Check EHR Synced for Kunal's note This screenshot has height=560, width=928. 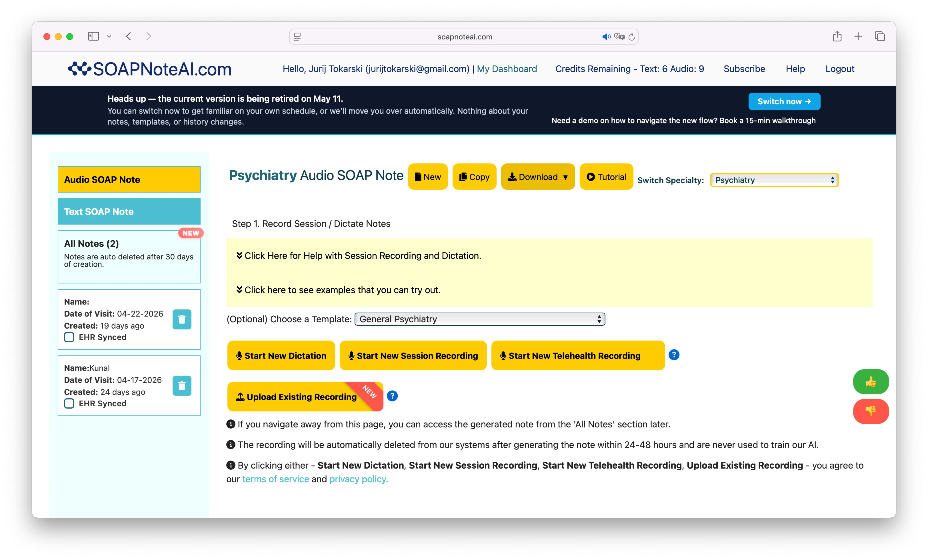pos(69,403)
